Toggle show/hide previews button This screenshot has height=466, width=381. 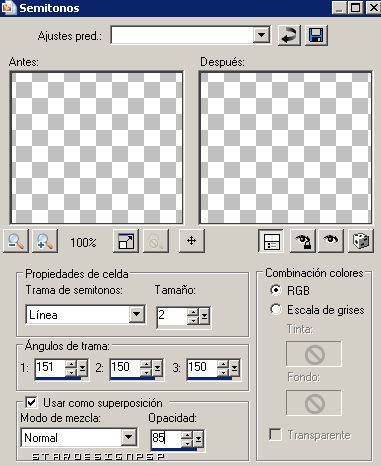point(271,241)
